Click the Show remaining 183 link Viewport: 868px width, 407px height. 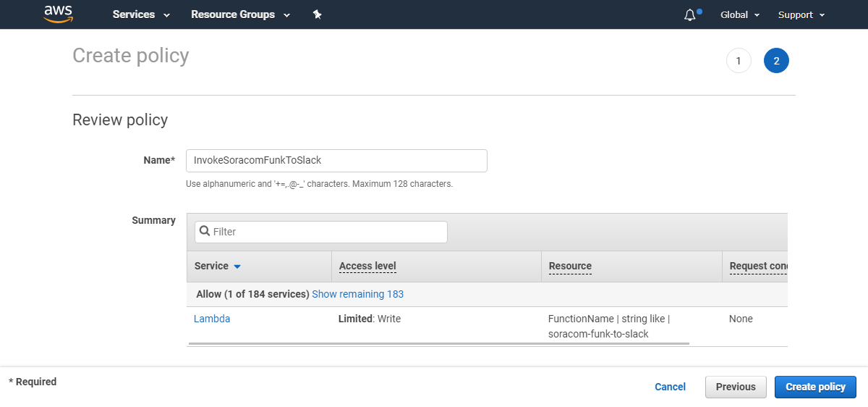click(357, 294)
